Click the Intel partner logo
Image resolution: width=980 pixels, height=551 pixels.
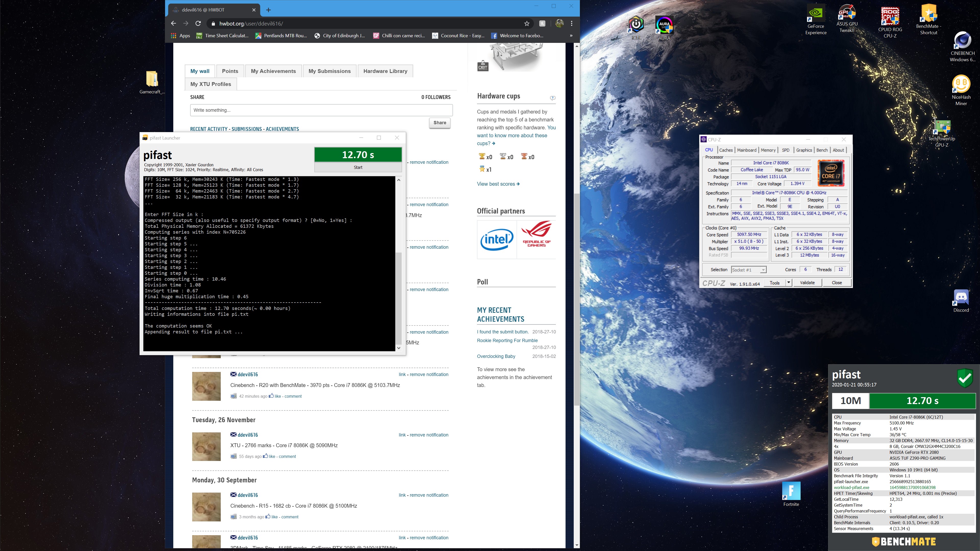pos(497,240)
